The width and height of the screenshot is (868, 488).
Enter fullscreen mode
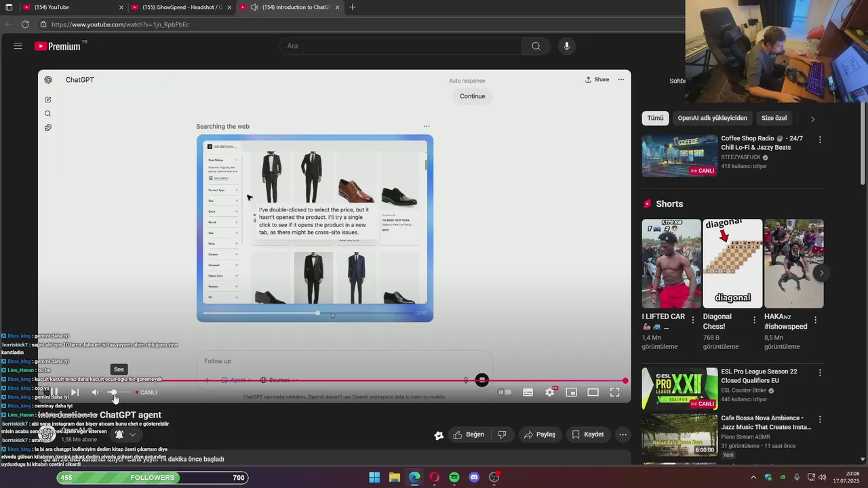point(614,392)
